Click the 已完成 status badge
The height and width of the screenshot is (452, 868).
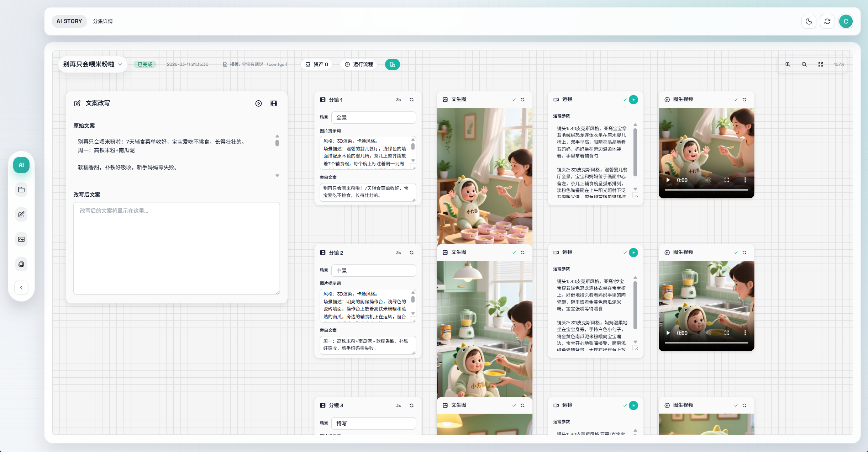(x=145, y=64)
